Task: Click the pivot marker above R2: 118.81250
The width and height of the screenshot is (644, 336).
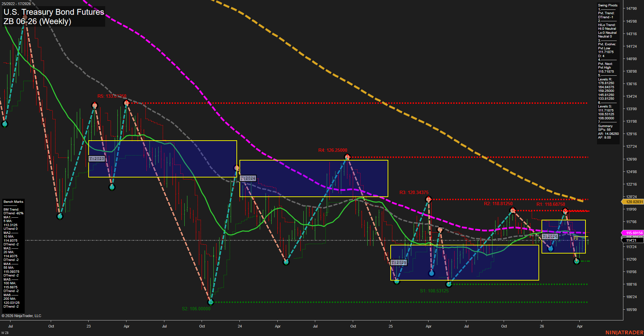Action: [x=513, y=211]
